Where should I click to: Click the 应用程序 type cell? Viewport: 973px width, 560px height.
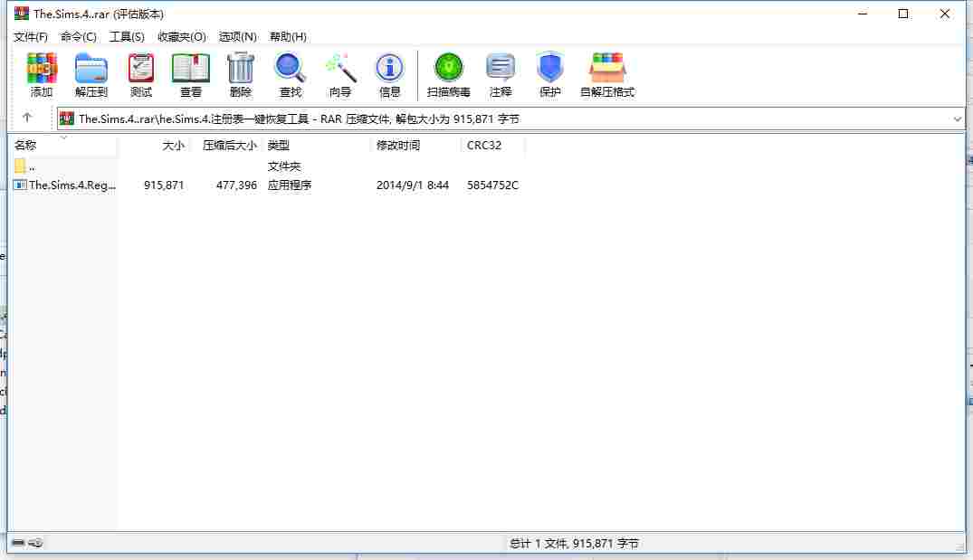(289, 185)
